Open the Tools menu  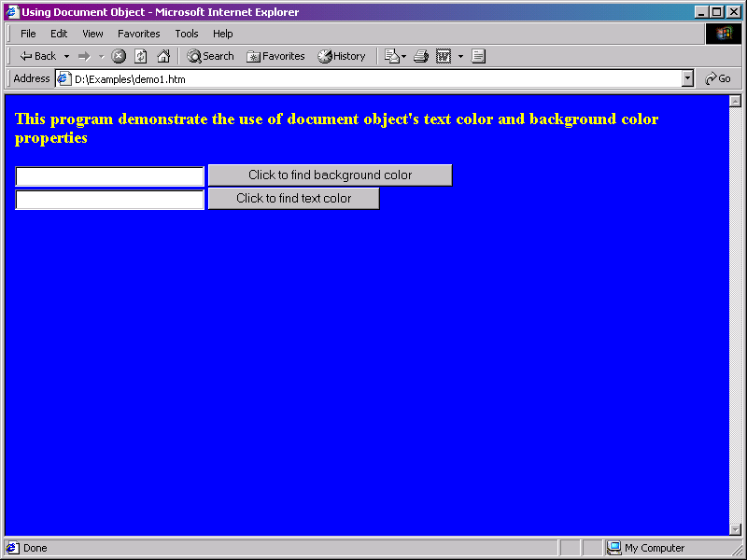pos(187,34)
